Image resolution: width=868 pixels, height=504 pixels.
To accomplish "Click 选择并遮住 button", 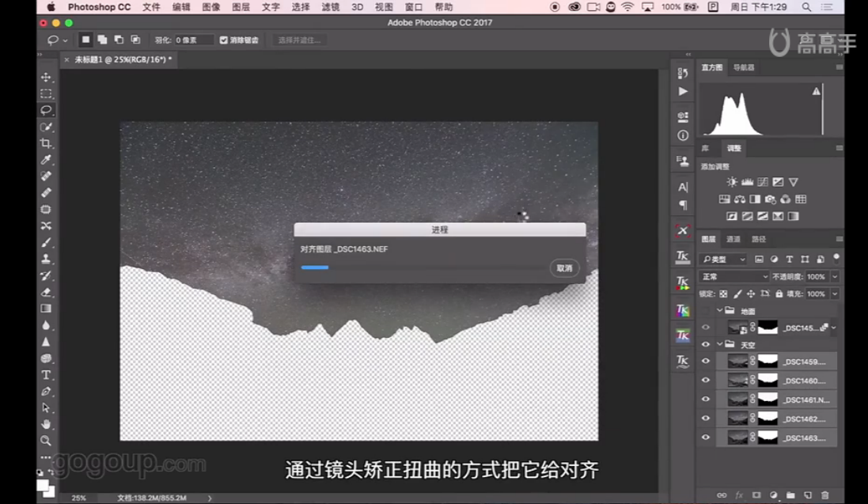I will [x=299, y=40].
